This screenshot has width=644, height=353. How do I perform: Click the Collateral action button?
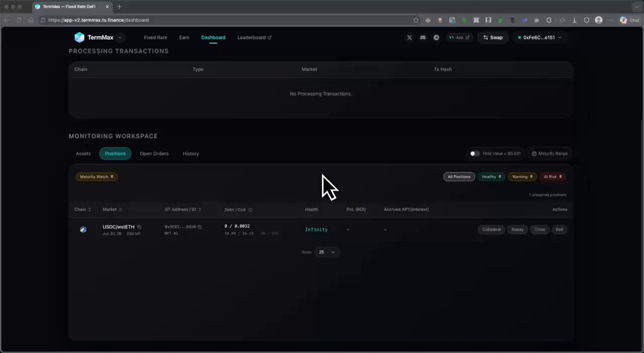tap(492, 230)
